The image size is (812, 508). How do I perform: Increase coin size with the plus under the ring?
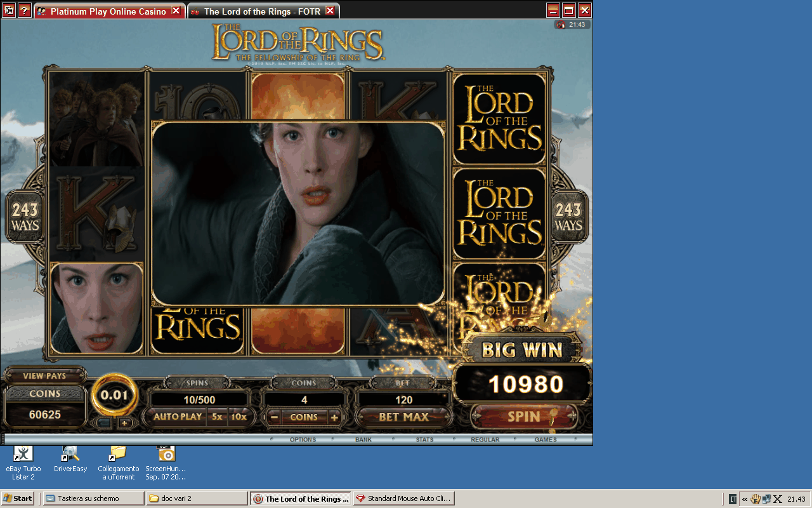pos(124,424)
